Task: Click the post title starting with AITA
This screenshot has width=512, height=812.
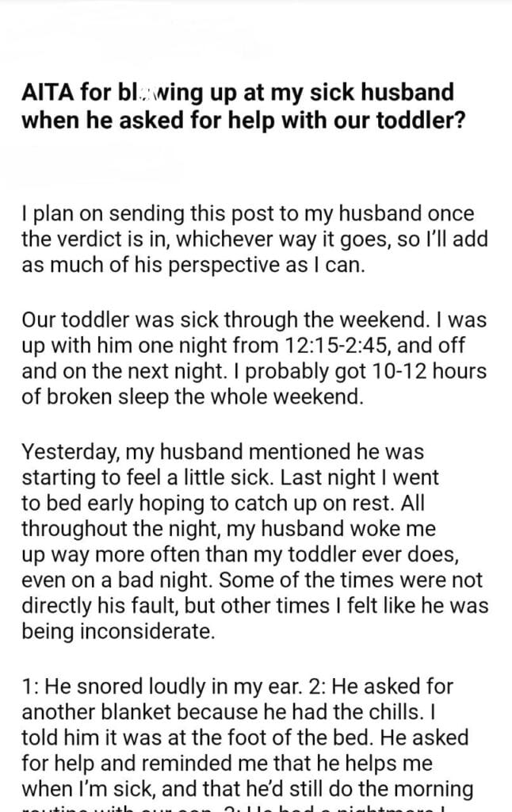Action: coord(238,105)
